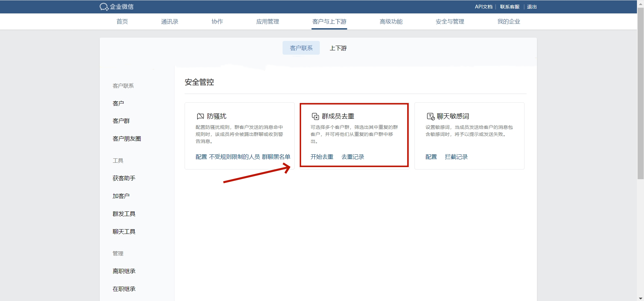The width and height of the screenshot is (644, 301).
Task: Open 应用管理 in the top navigation
Action: coord(267,21)
